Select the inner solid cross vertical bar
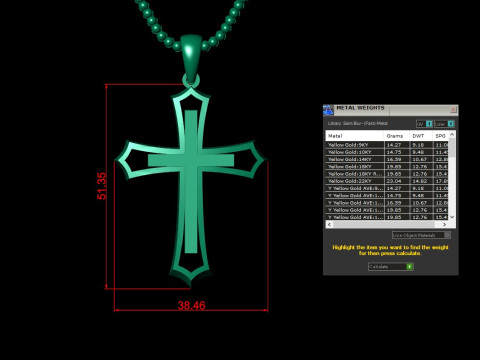 (191, 181)
